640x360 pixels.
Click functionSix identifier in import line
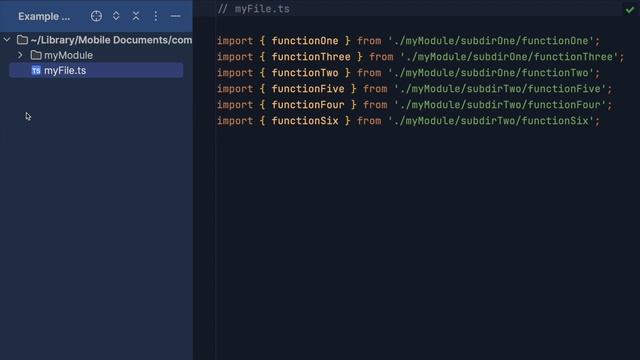pos(305,121)
